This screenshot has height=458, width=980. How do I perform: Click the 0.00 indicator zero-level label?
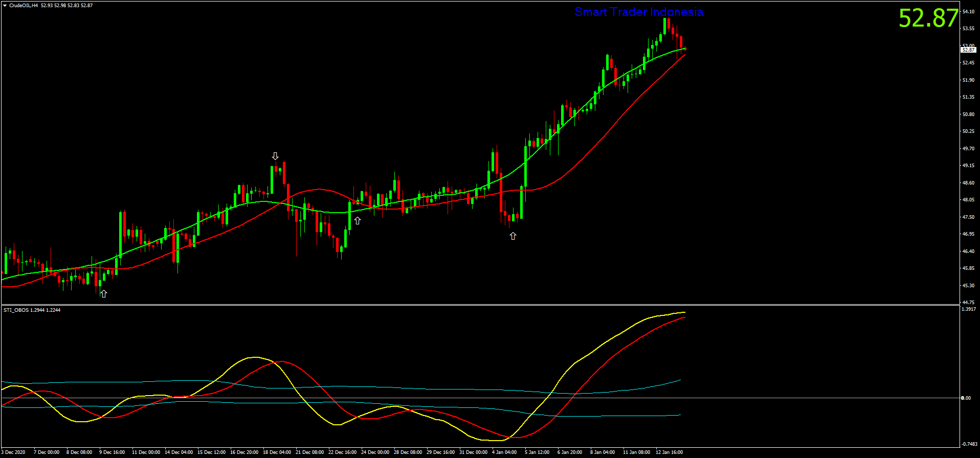point(966,398)
